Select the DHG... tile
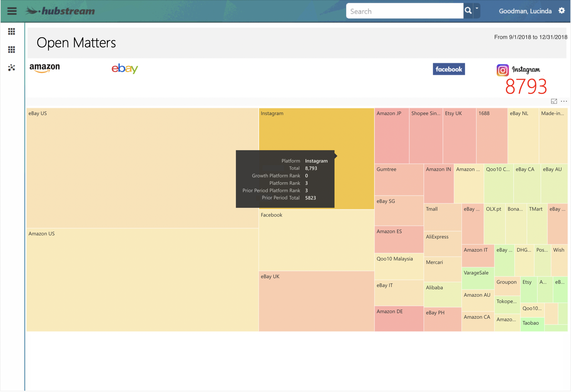The image size is (571, 392). coord(524,260)
